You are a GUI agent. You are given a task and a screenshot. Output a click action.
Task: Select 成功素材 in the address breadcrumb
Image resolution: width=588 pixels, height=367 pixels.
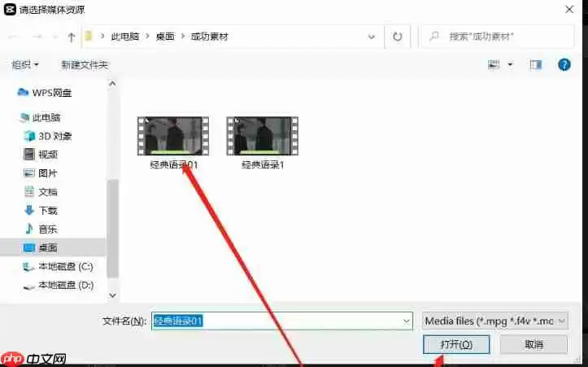click(210, 37)
